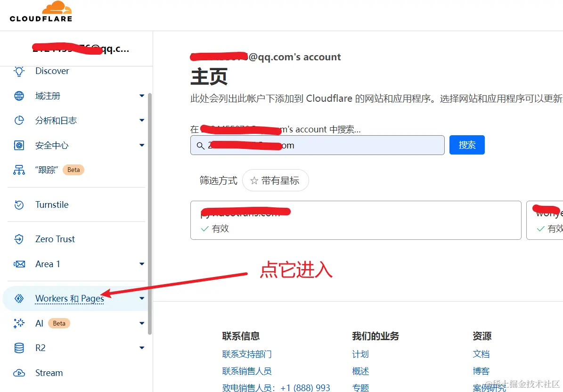Click the 我们的业务 footer heading
Image resolution: width=563 pixels, height=392 pixels.
(x=375, y=336)
